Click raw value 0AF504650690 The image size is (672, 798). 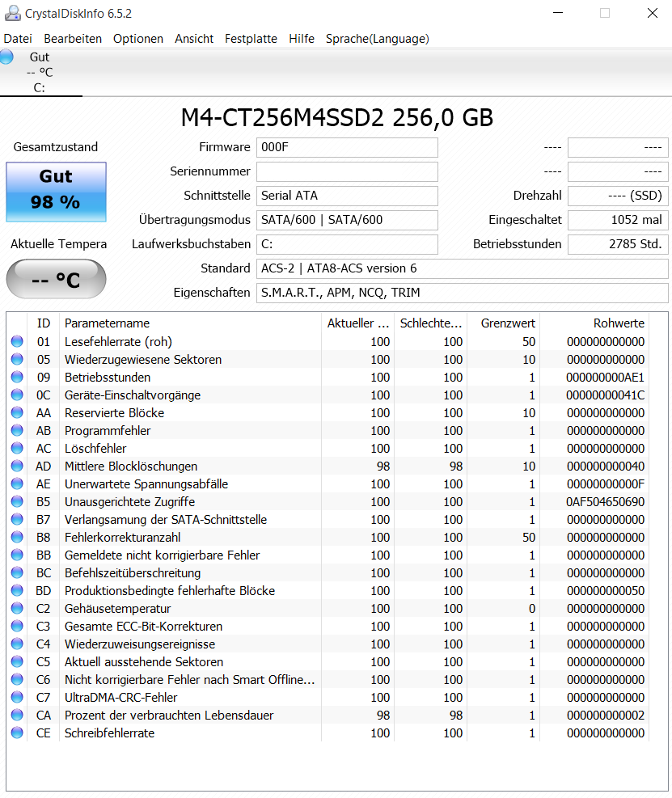coord(606,502)
